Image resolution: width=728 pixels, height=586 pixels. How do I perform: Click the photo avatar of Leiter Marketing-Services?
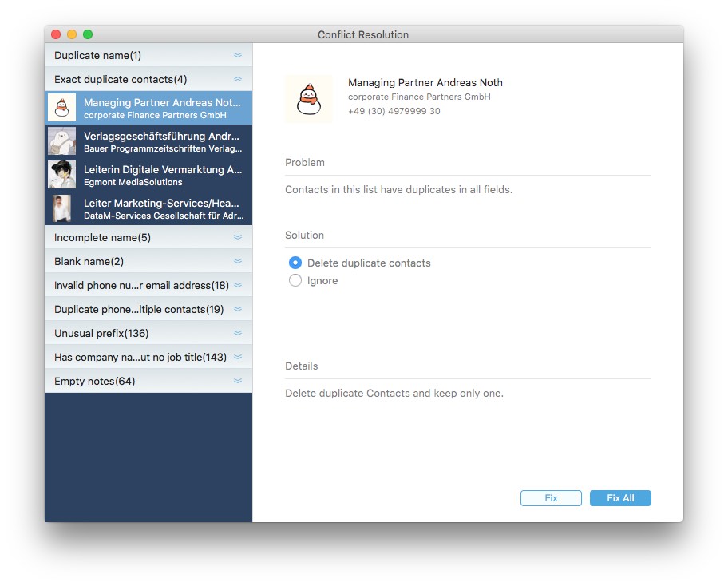(x=61, y=208)
